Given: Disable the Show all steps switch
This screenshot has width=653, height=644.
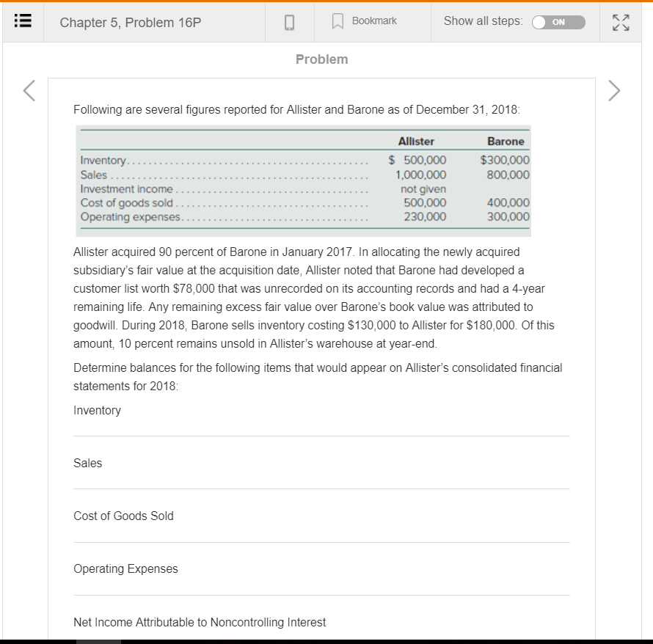Looking at the screenshot, I should coord(558,21).
